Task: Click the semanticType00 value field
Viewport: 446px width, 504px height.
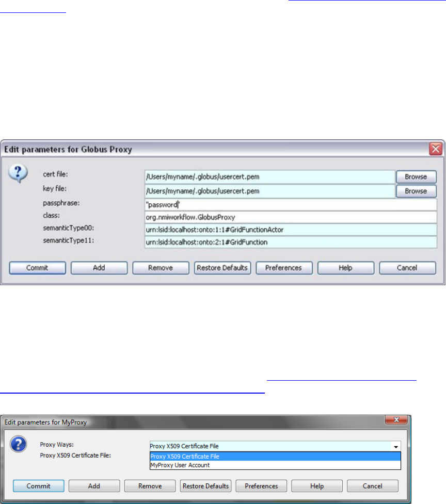Action: 291,230
